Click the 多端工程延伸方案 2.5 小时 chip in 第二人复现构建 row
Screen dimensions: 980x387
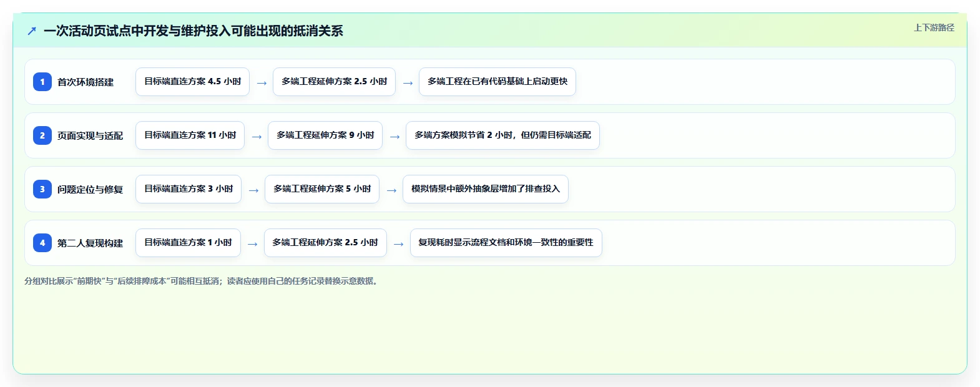tap(325, 243)
